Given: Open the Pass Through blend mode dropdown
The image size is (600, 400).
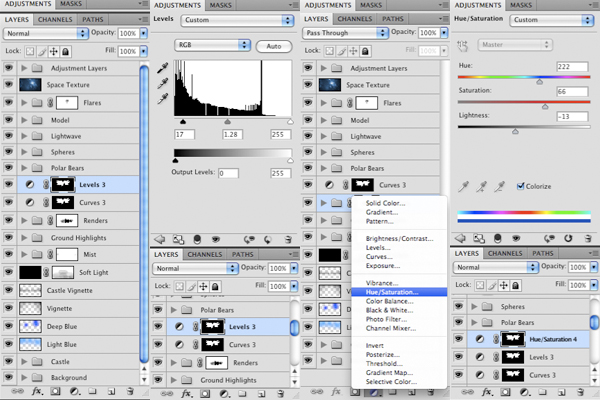Looking at the screenshot, I should point(346,33).
